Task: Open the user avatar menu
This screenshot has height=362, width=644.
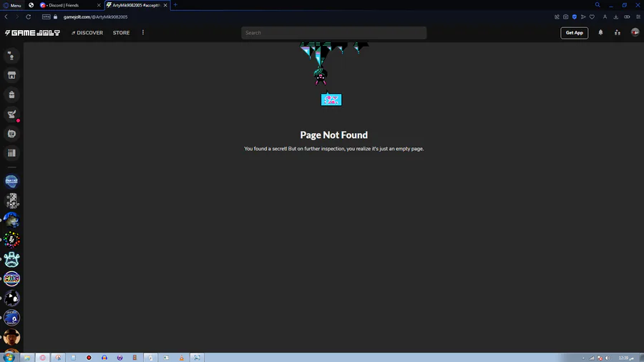Action: coord(635,32)
